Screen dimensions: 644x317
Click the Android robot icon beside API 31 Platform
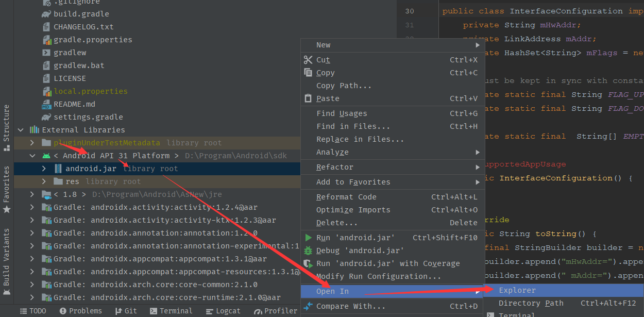(x=46, y=156)
